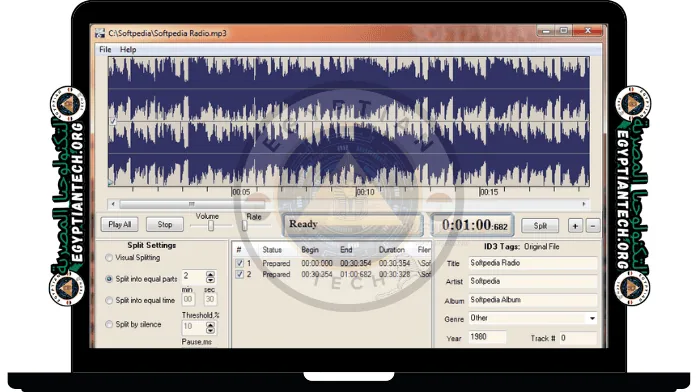Screen dimensions: 698x392
Task: Click the waveform scrollbar left arrow
Action: (x=113, y=204)
